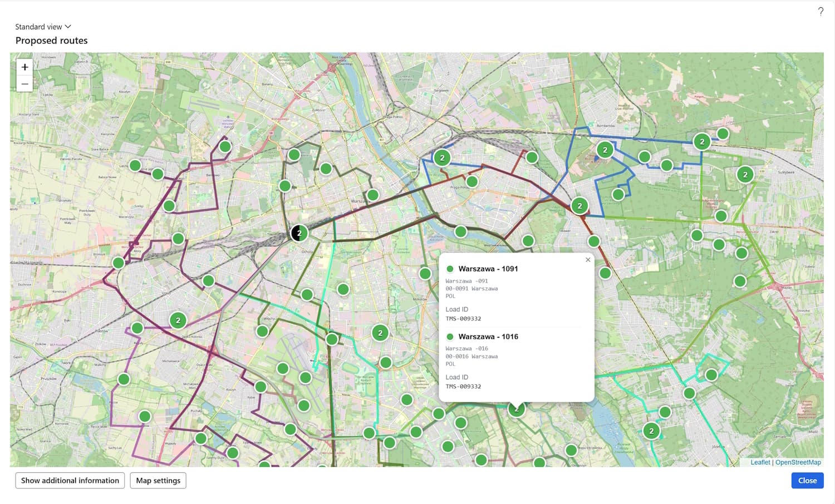The width and height of the screenshot is (835, 504).
Task: Open Map settings
Action: coord(158,481)
